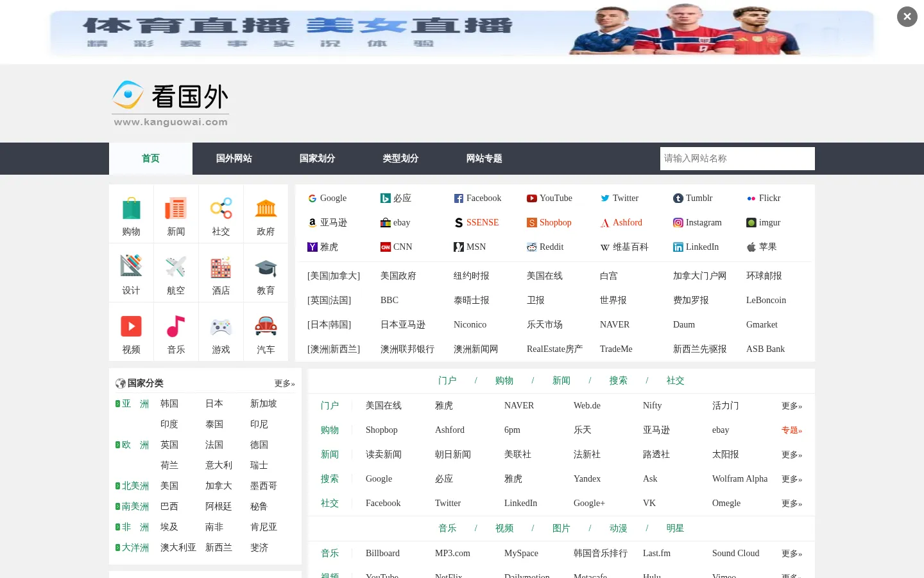Viewport: 924px width, 578px height.
Task: Open the [美国|加拿大] region link
Action: 334,276
